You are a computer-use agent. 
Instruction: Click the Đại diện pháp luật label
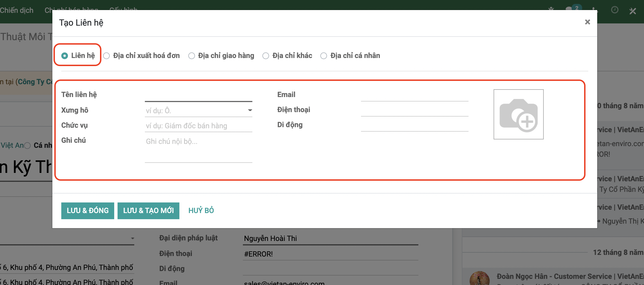(188, 238)
